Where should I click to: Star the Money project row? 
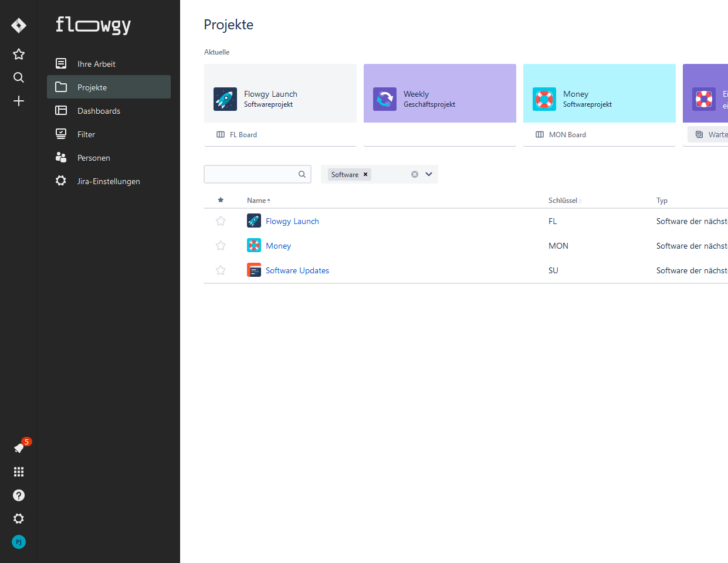[x=221, y=246]
